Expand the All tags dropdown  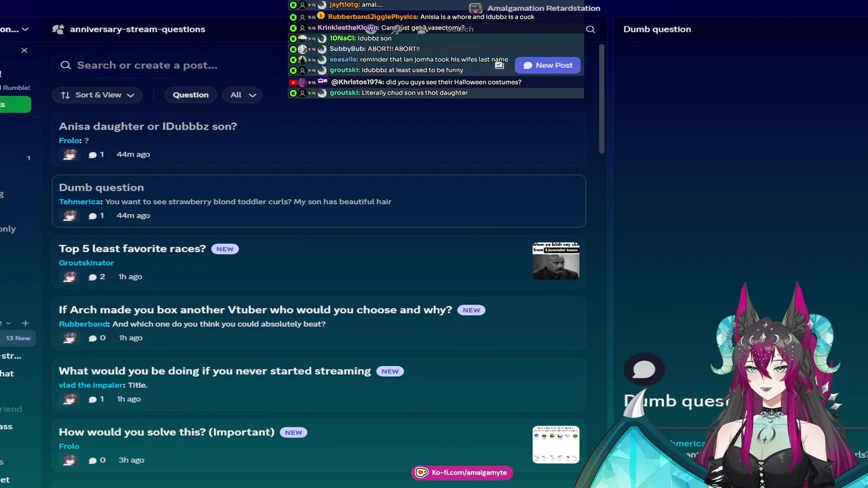tap(243, 95)
